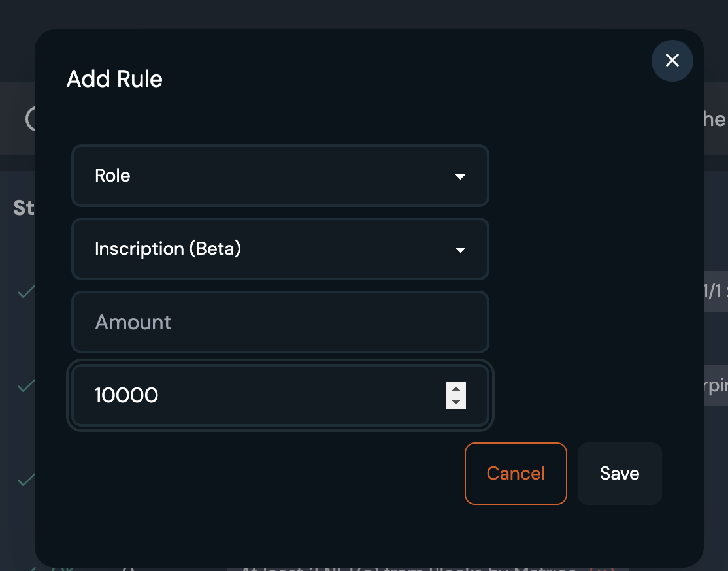Viewport: 728px width, 571px height.
Task: Click the Add Rule dialog title
Action: coord(114,79)
